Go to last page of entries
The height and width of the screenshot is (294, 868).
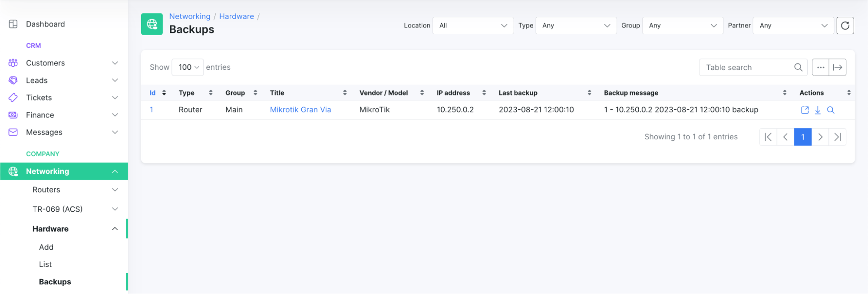pos(838,137)
